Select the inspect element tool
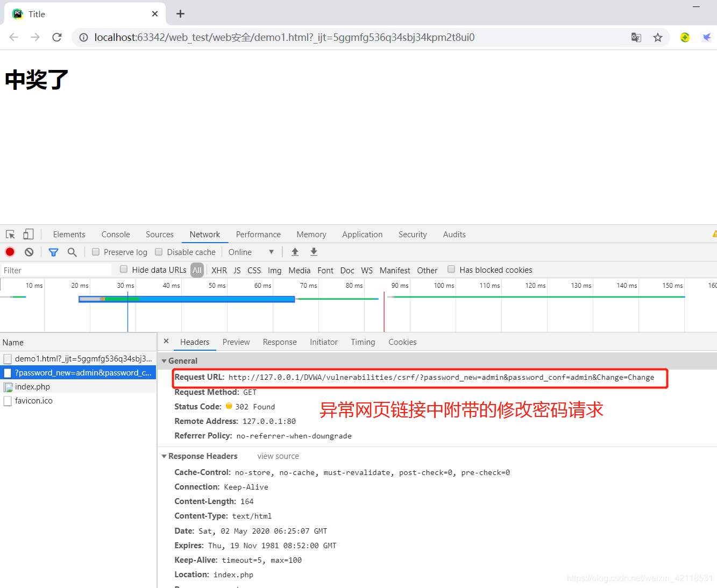717x588 pixels. [x=10, y=234]
